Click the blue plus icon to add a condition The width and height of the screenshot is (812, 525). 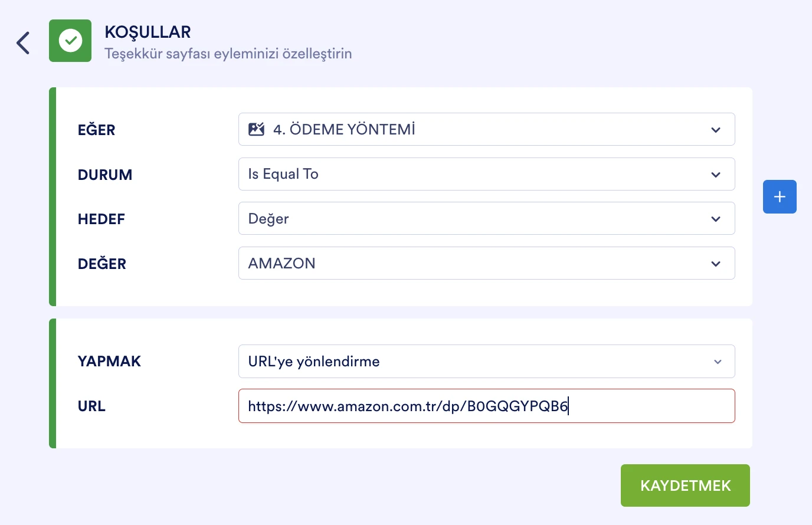tap(780, 196)
